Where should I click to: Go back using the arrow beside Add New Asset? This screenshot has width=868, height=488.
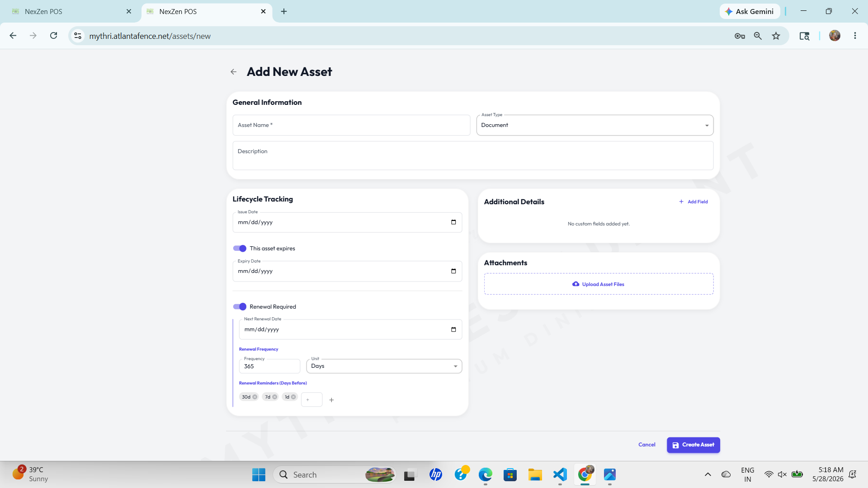(233, 72)
